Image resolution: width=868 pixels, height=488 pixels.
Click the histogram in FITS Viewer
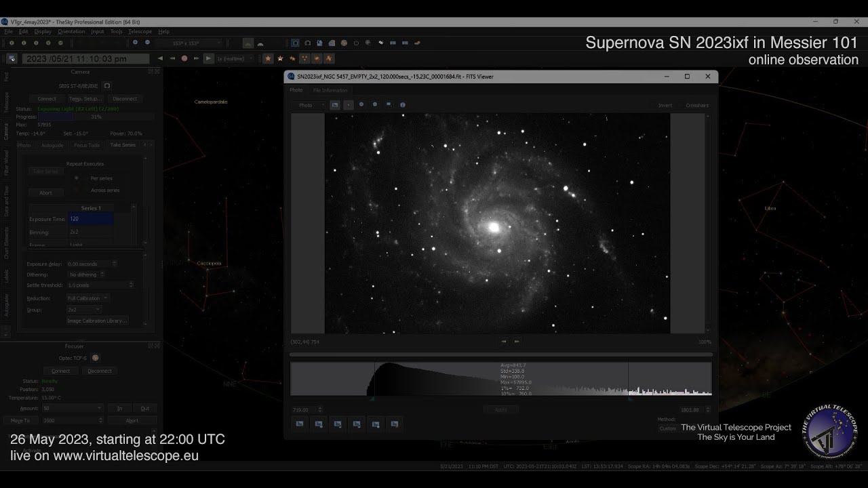(501, 379)
